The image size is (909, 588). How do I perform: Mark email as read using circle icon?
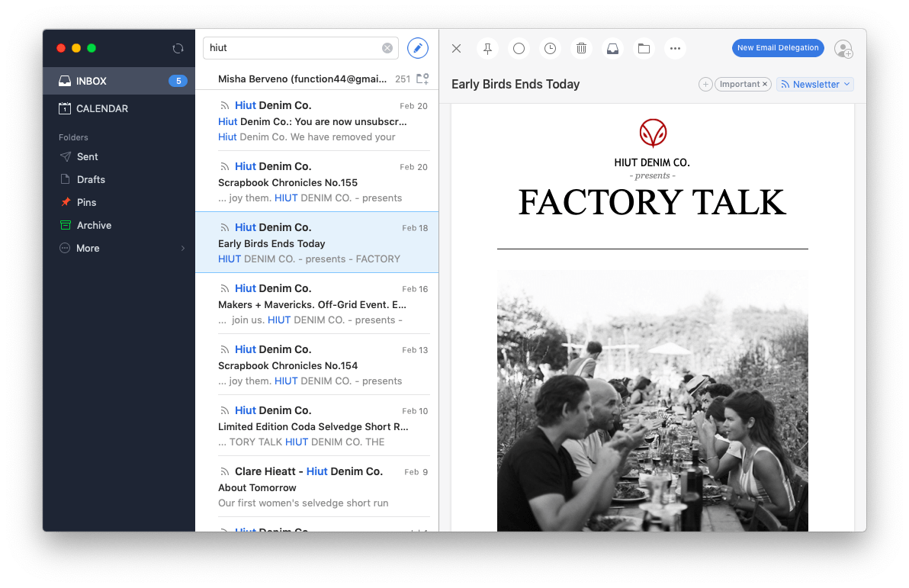[x=519, y=48]
